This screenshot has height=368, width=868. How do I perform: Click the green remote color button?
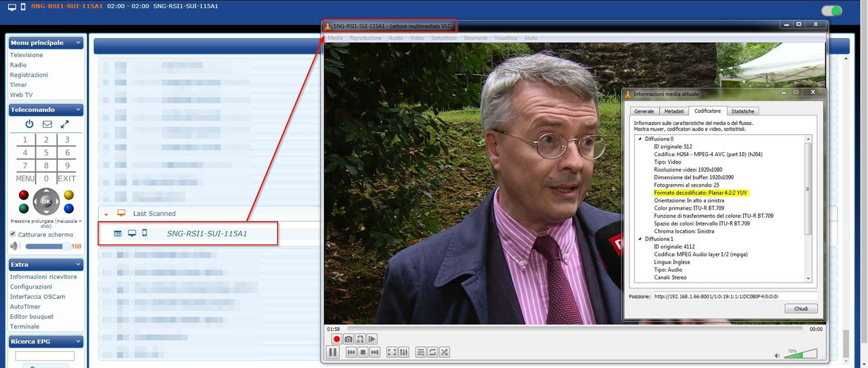pos(24,208)
